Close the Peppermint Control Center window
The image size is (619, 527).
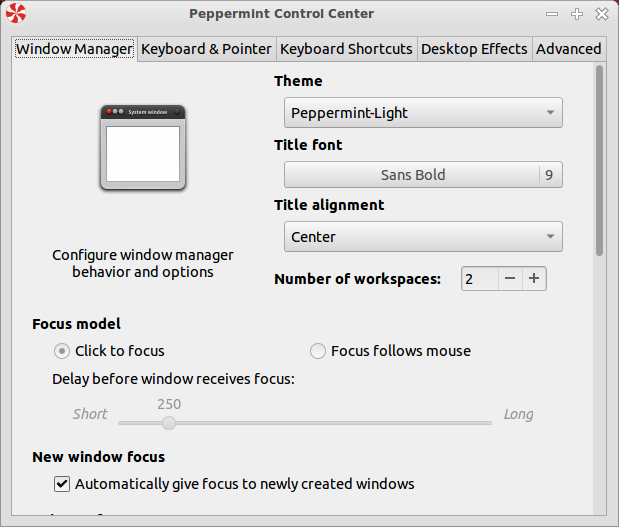coord(602,14)
